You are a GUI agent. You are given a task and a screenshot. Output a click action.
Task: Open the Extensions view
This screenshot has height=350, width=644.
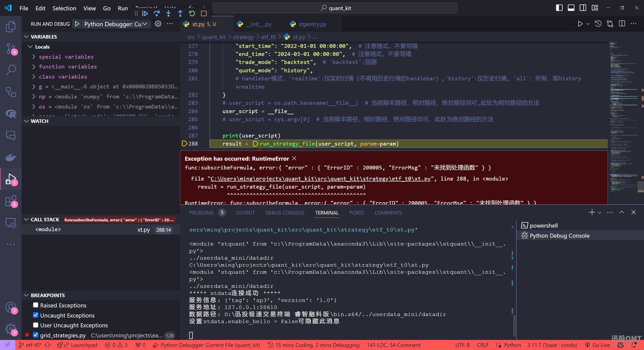11,201
